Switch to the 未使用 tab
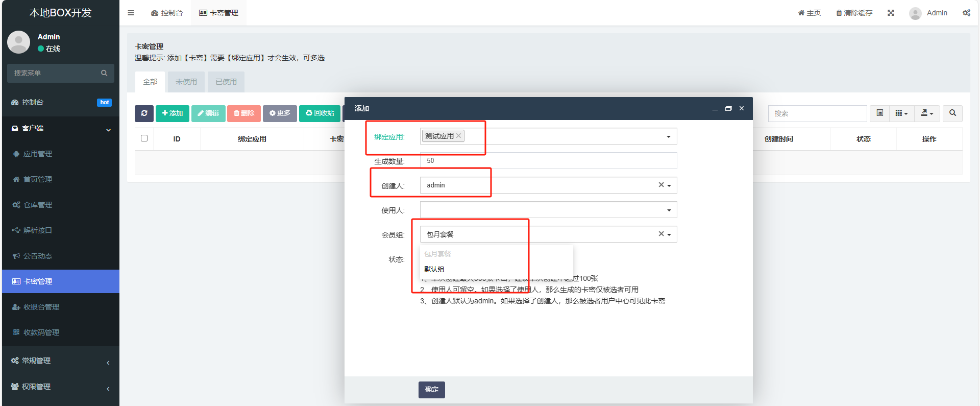The image size is (980, 406). [186, 82]
